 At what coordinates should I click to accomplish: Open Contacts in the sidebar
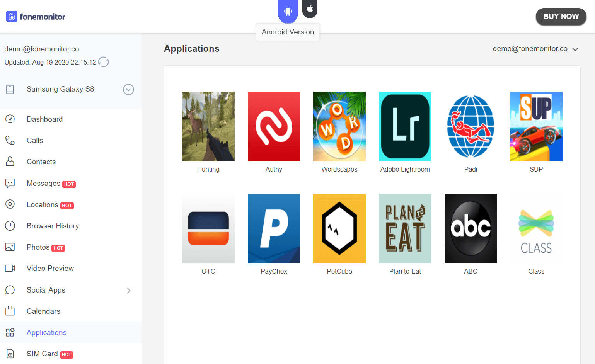point(71,162)
